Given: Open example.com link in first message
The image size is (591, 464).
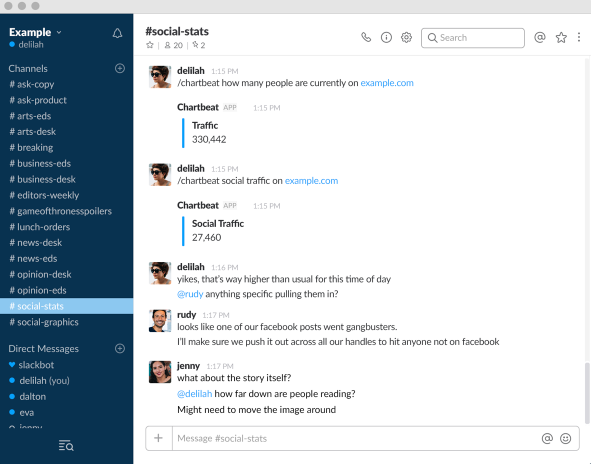Looking at the screenshot, I should (x=387, y=83).
